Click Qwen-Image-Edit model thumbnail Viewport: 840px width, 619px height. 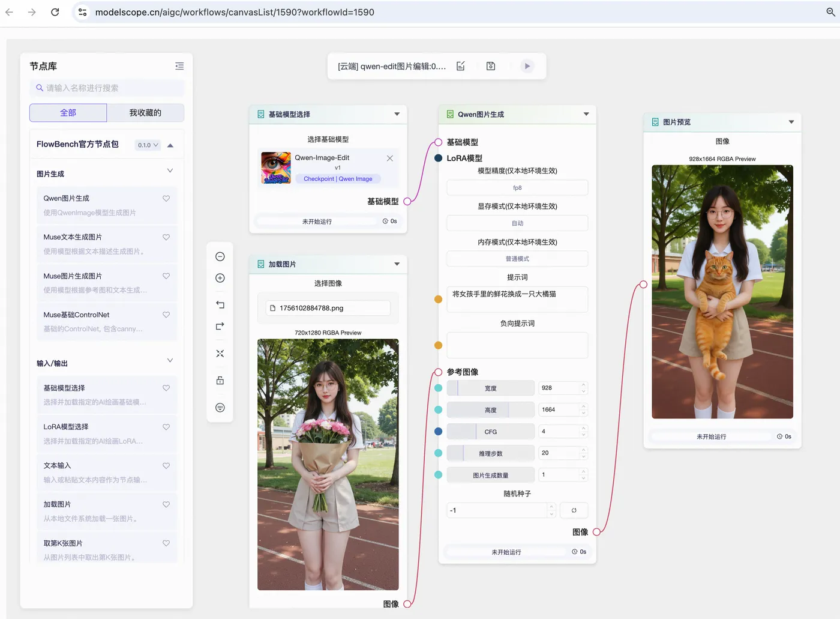click(276, 168)
